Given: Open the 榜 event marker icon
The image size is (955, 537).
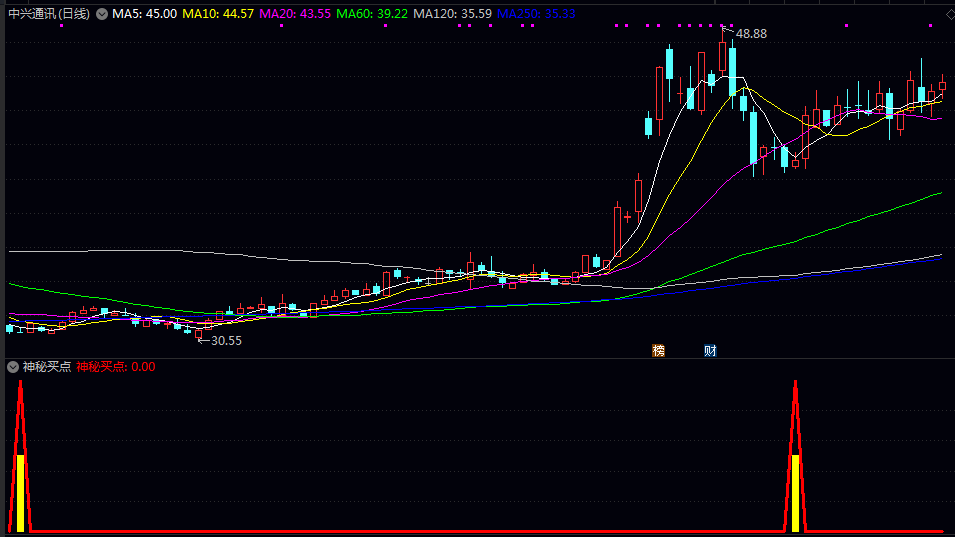Looking at the screenshot, I should tap(658, 351).
